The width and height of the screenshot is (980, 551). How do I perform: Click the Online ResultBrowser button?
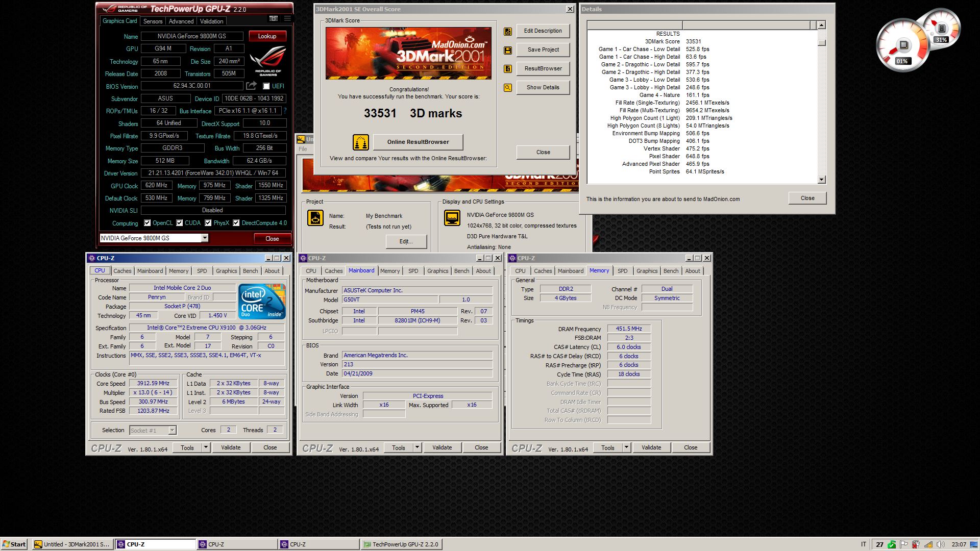(x=418, y=142)
